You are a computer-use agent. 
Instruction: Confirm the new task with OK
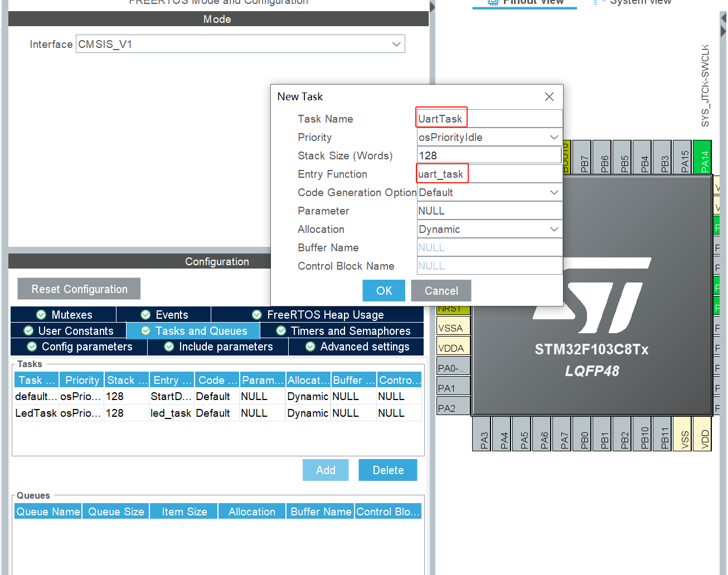[x=384, y=291]
